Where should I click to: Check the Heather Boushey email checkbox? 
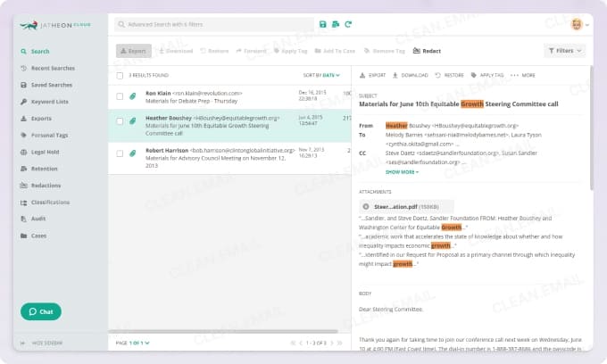(x=120, y=121)
